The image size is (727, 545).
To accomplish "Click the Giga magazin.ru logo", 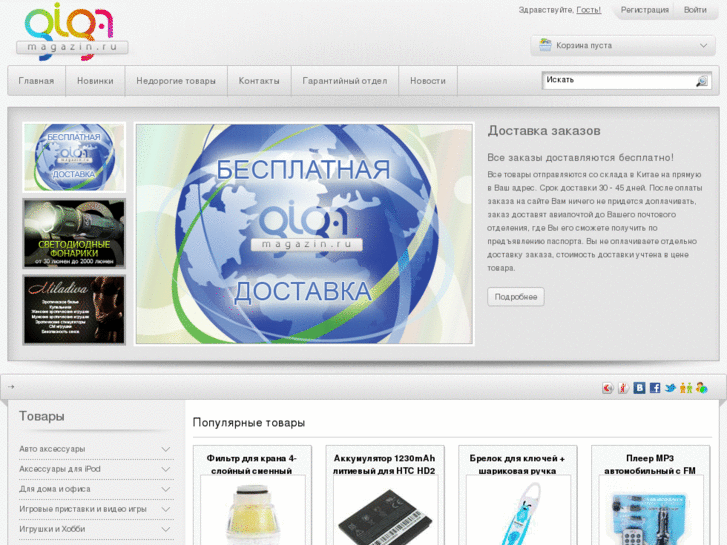I will pyautogui.click(x=72, y=32).
